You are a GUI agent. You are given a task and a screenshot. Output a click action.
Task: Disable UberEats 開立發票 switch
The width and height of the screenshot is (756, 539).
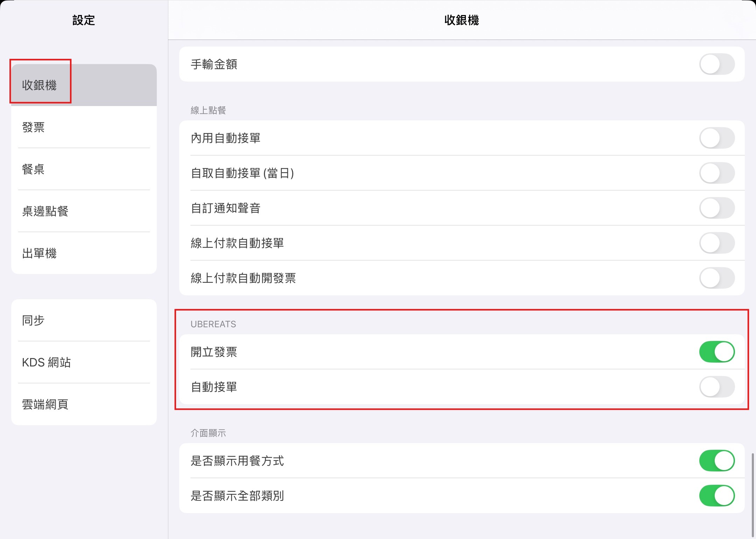[717, 352]
